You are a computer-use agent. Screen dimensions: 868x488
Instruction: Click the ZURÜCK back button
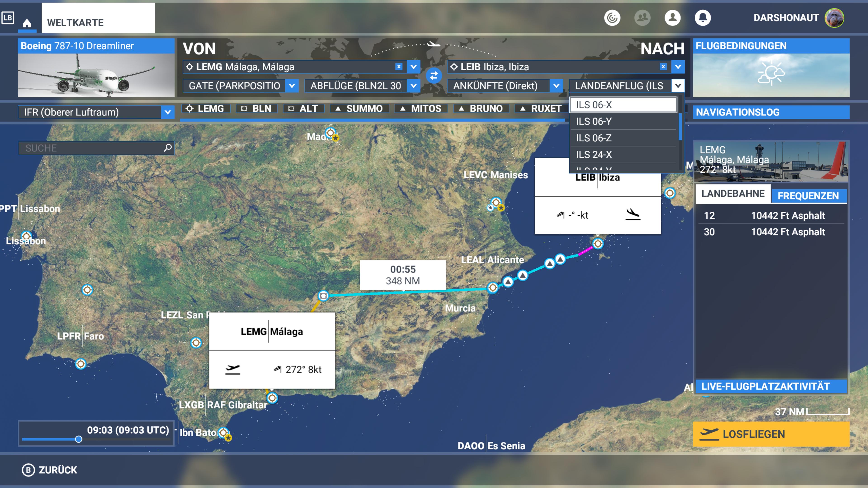pyautogui.click(x=50, y=470)
